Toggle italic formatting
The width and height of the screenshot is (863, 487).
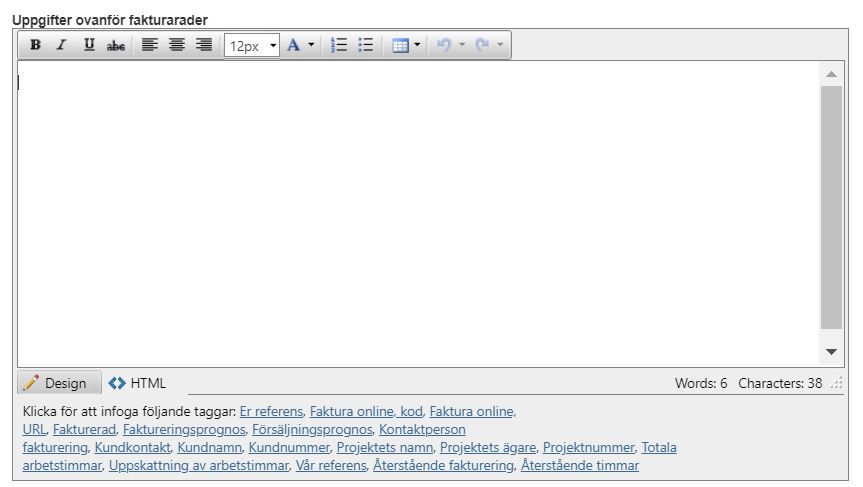click(62, 45)
